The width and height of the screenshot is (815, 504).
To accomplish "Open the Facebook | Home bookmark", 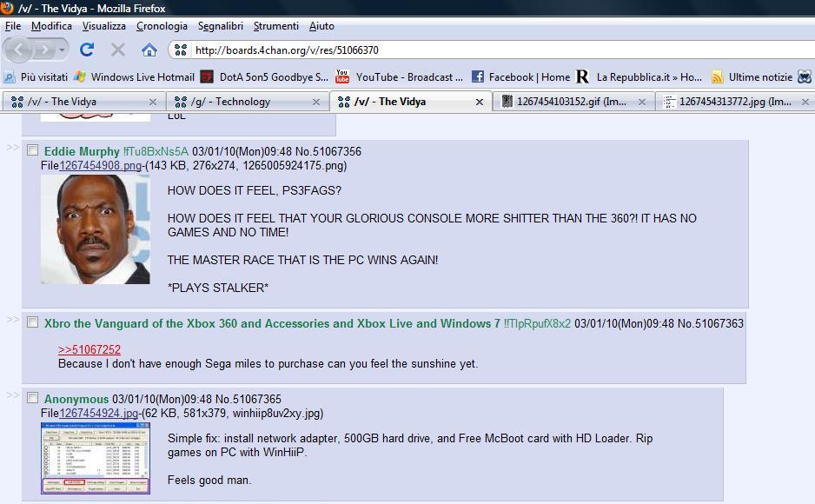I will click(x=520, y=76).
